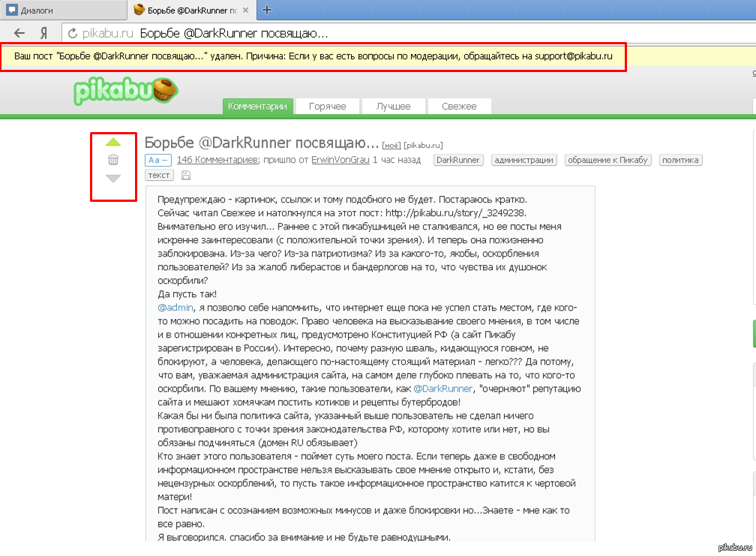Switch to the Диалоги browser tab
Image resolution: width=756 pixels, height=556 pixels.
63,10
